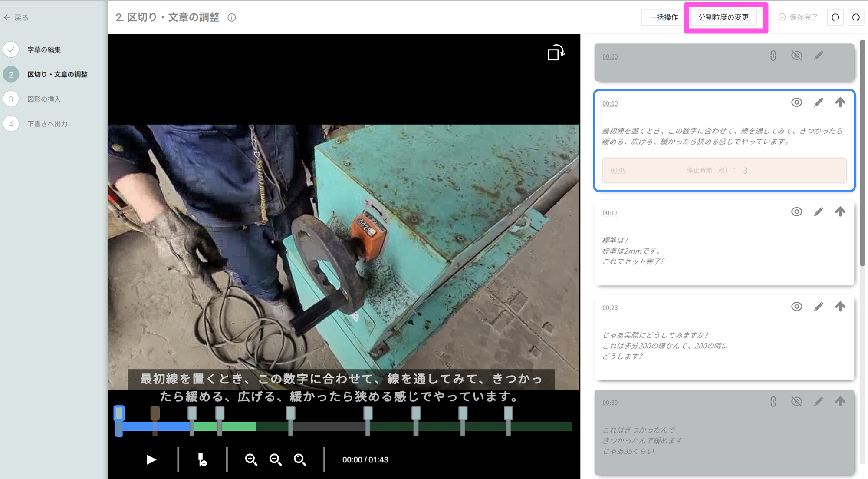Image resolution: width=868 pixels, height=479 pixels.
Task: Toggle visibility of the selected 00:00 caption
Action: click(x=796, y=102)
